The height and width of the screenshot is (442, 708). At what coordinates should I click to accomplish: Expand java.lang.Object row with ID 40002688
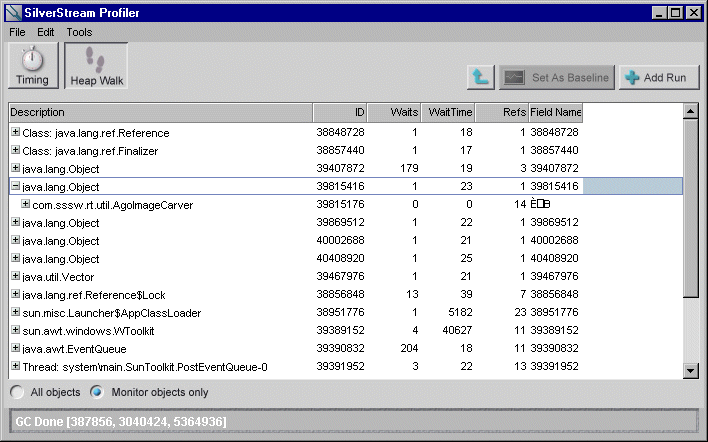pyautogui.click(x=15, y=240)
